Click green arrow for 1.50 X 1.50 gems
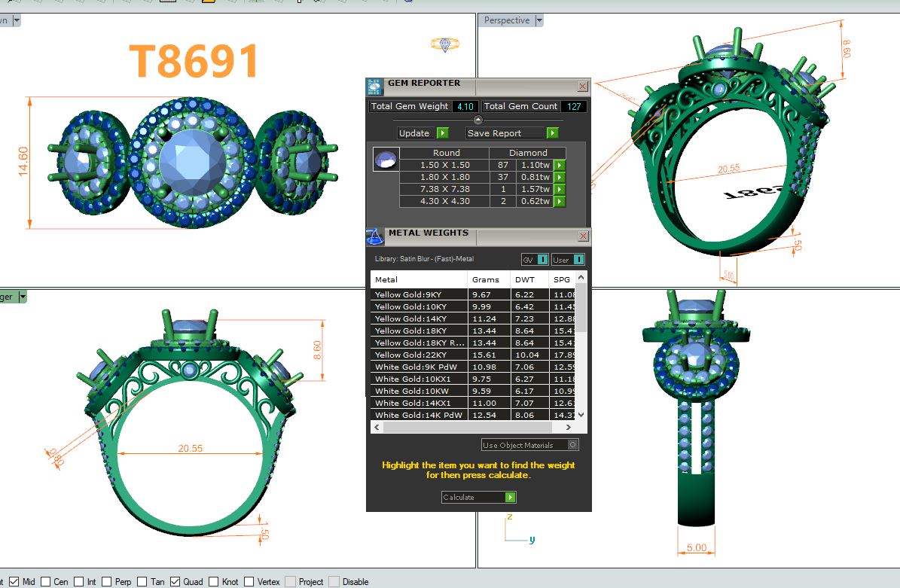 point(560,165)
